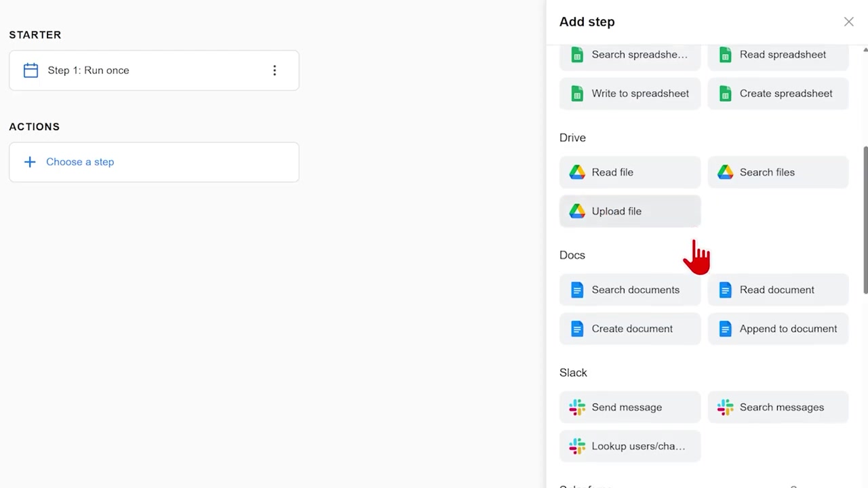Pick the Upload file step
The height and width of the screenshot is (488, 868).
[630, 211]
